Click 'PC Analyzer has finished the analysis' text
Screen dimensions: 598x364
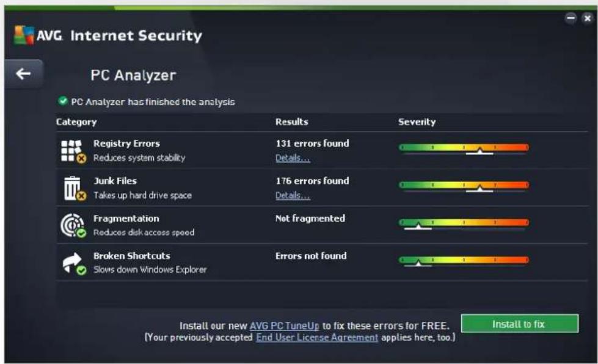[x=153, y=102]
